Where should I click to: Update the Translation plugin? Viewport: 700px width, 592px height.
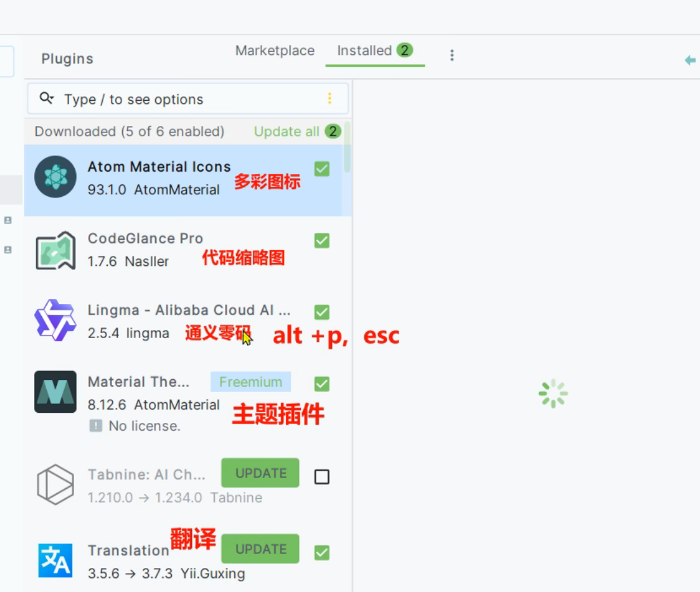(260, 549)
